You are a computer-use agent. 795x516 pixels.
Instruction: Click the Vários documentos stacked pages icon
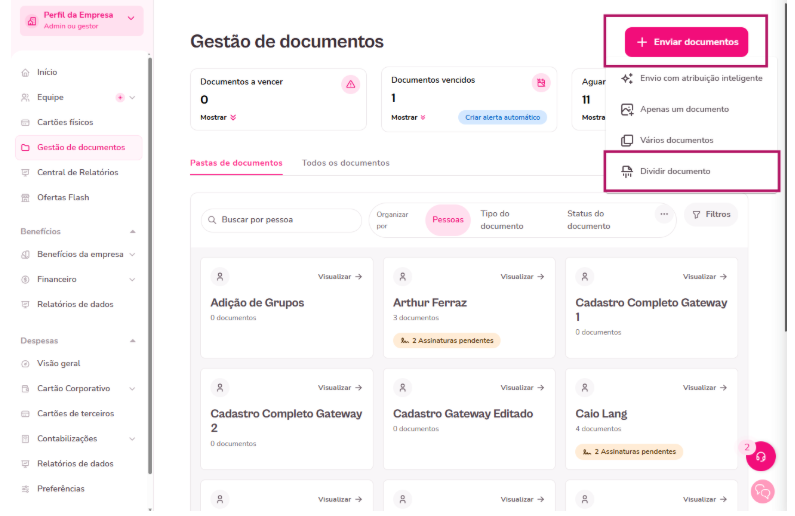pos(627,140)
